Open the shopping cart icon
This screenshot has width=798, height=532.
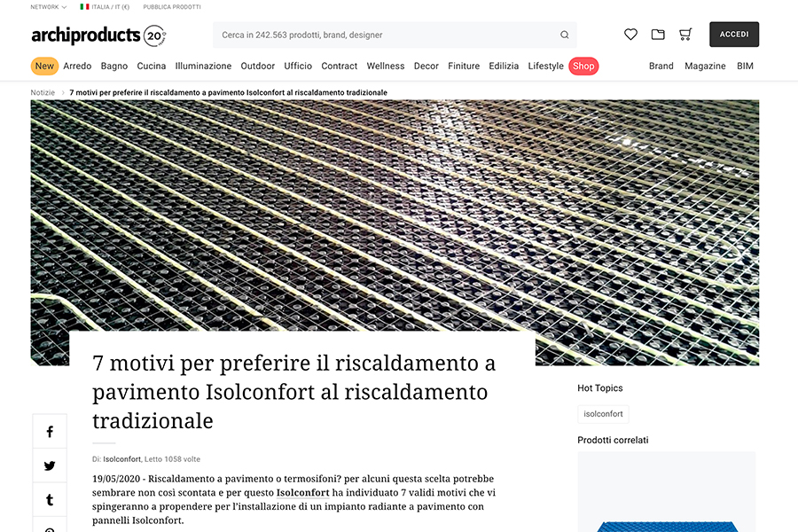click(x=685, y=35)
